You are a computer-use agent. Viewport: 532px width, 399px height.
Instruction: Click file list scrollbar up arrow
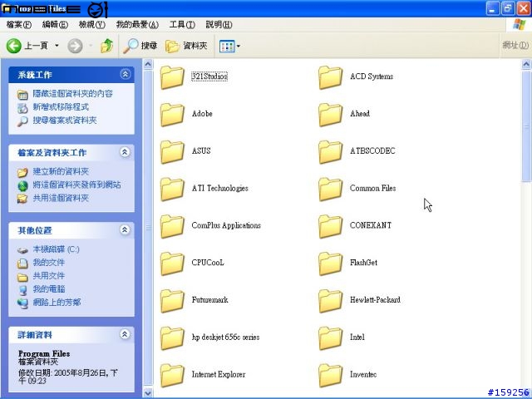[526, 64]
